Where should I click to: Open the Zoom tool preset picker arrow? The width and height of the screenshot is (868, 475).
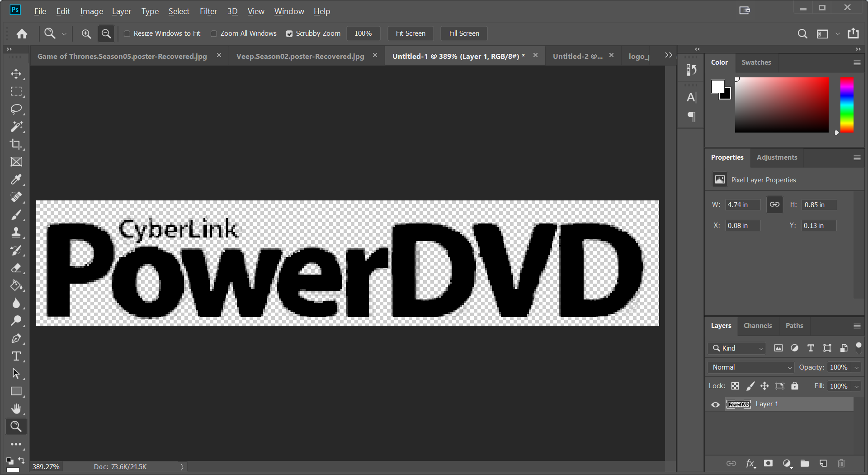[64, 34]
